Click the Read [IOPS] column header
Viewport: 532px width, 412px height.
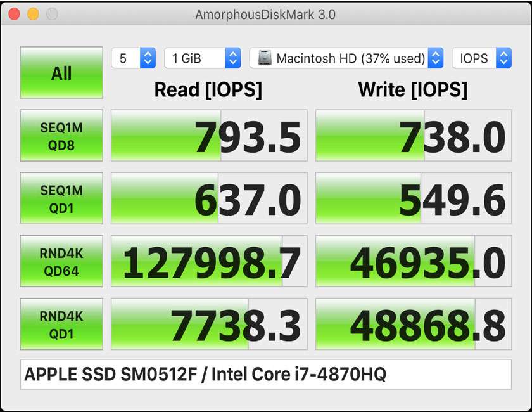pyautogui.click(x=209, y=90)
